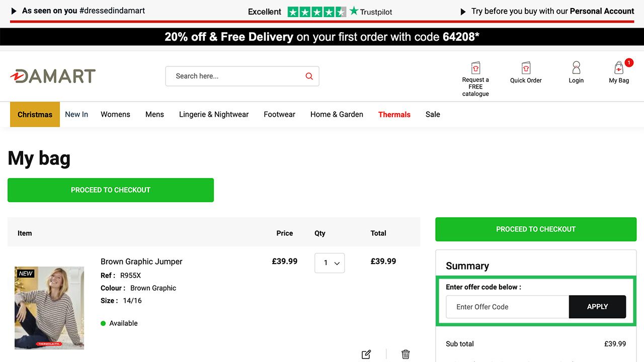Click the left Proceed to Checkout button
The width and height of the screenshot is (644, 362).
coord(111,190)
